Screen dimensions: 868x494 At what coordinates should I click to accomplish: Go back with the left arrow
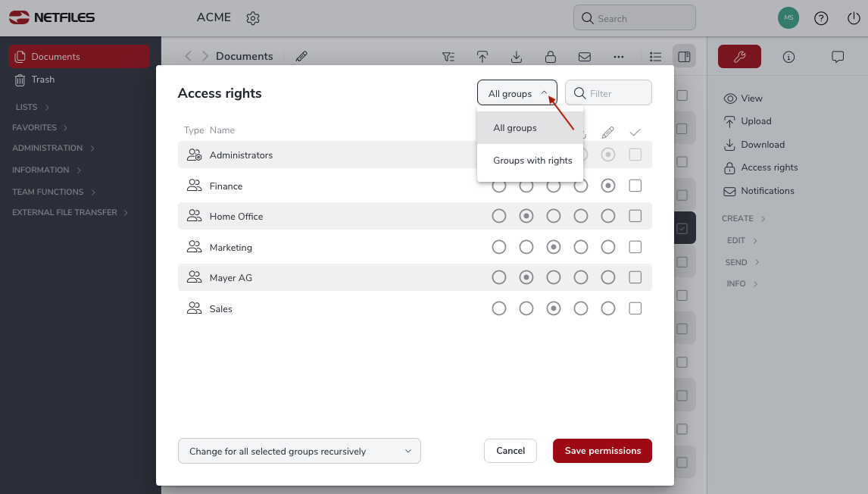[188, 56]
